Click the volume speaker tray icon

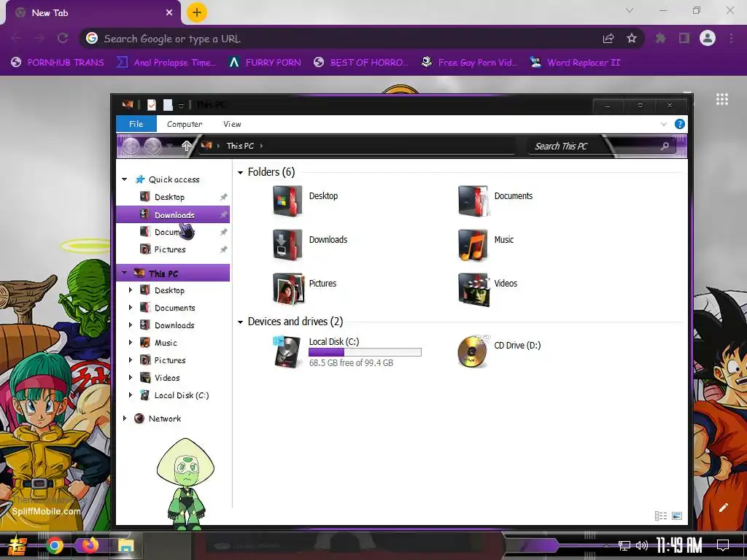[642, 545]
